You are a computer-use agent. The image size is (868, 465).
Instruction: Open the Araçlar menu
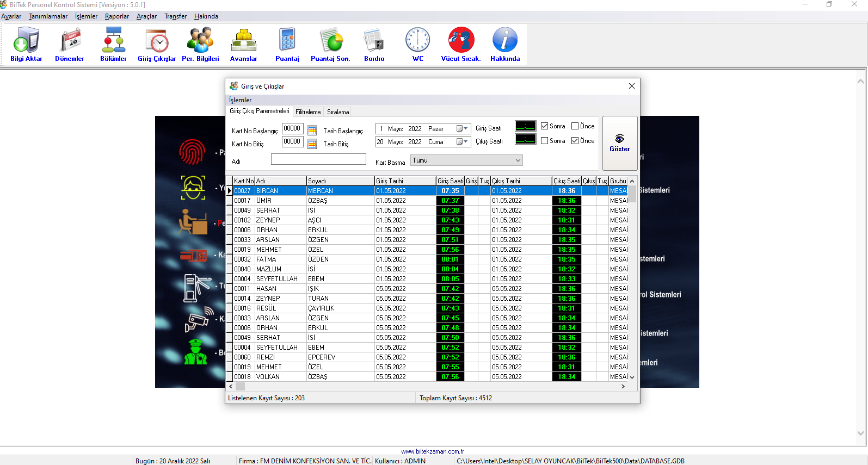(x=146, y=16)
